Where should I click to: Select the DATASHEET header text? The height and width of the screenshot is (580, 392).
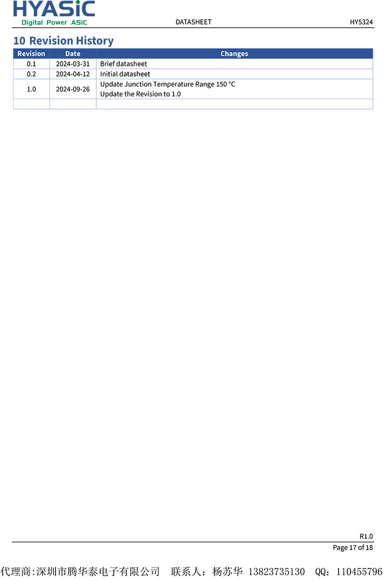pos(193,22)
